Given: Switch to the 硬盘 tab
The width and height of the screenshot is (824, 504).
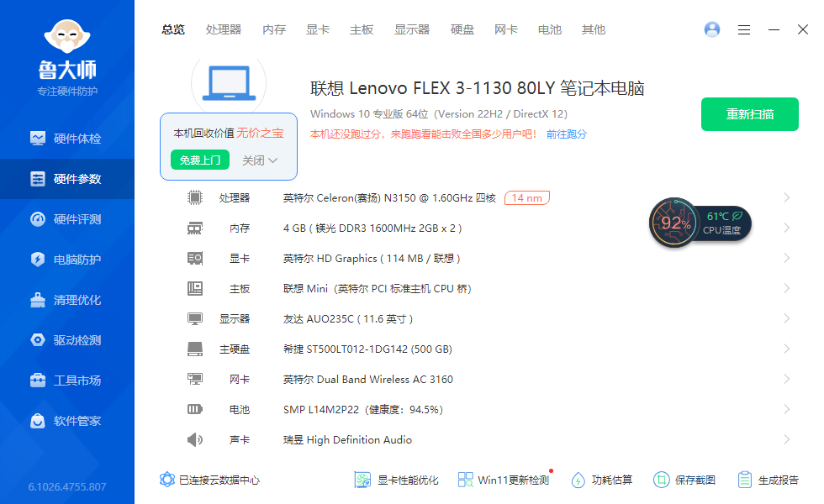Looking at the screenshot, I should [462, 30].
